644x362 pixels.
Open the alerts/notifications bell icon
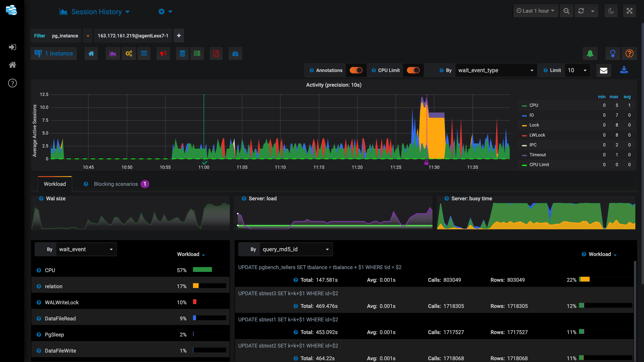590,53
